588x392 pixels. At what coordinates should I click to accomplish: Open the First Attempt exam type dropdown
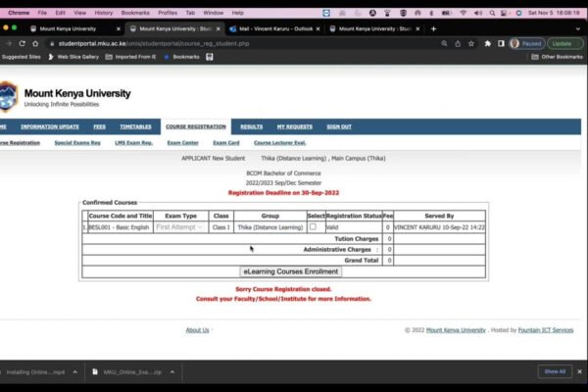click(179, 227)
